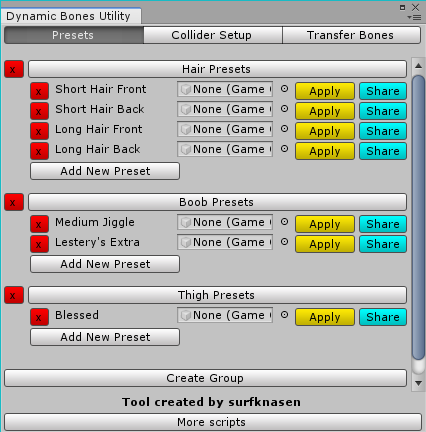Click the scrollbar down arrow
The width and height of the screenshot is (426, 432).
coord(418,383)
